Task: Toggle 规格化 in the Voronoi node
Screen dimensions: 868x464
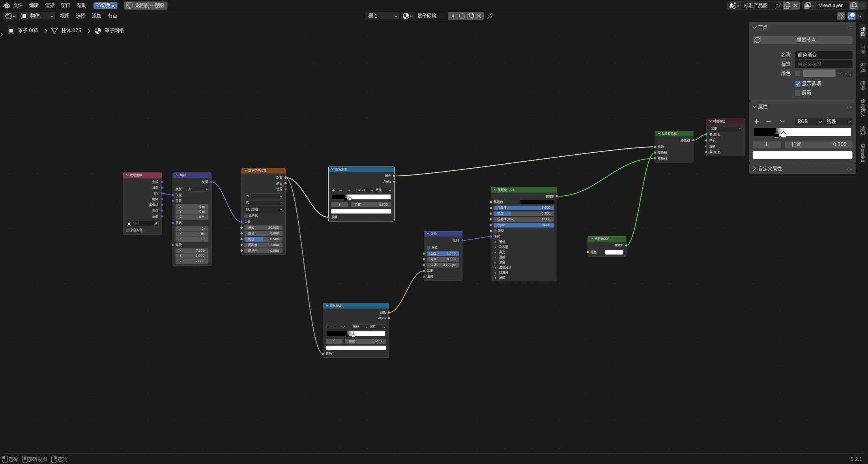Action: coord(246,216)
